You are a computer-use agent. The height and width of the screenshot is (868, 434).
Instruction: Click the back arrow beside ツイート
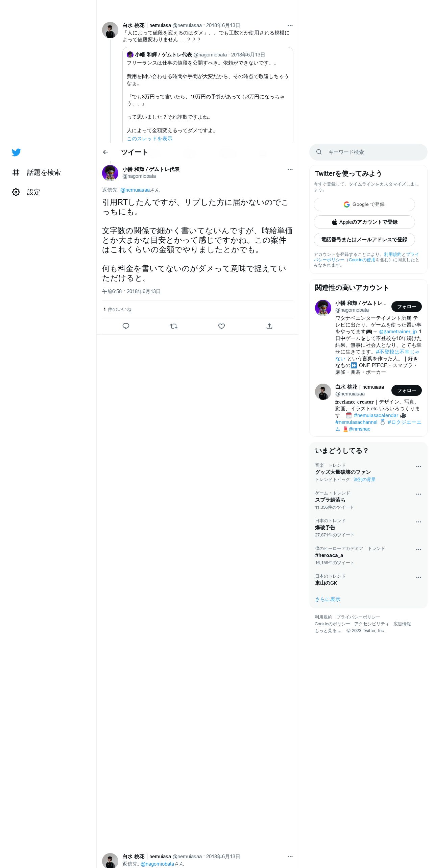105,152
